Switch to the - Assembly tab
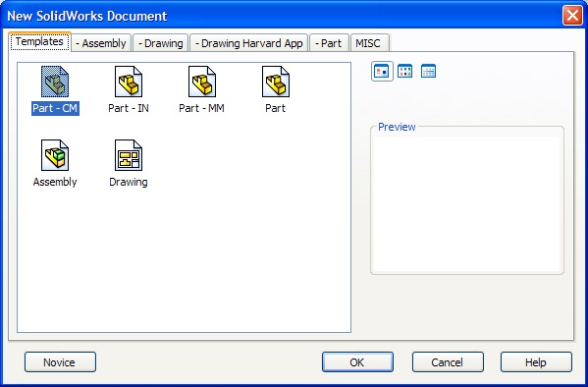The width and height of the screenshot is (588, 387). pos(101,43)
